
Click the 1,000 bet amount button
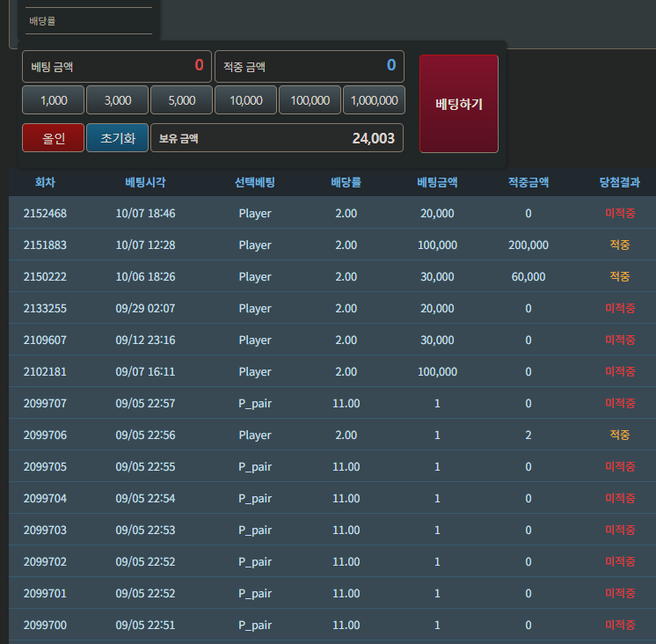[x=53, y=100]
